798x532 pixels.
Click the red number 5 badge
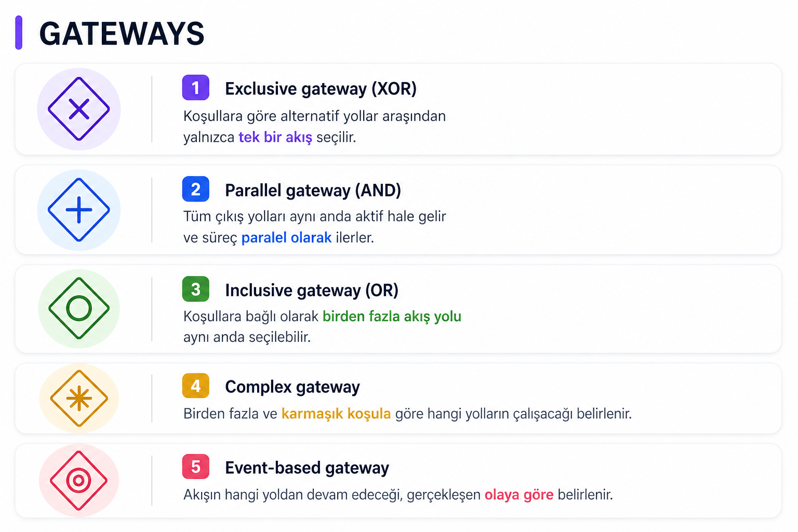[195, 467]
